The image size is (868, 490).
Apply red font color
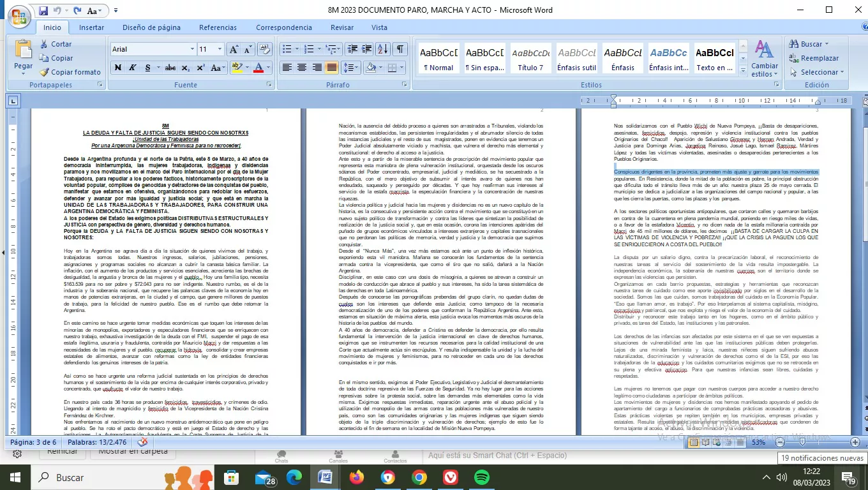pyautogui.click(x=258, y=68)
